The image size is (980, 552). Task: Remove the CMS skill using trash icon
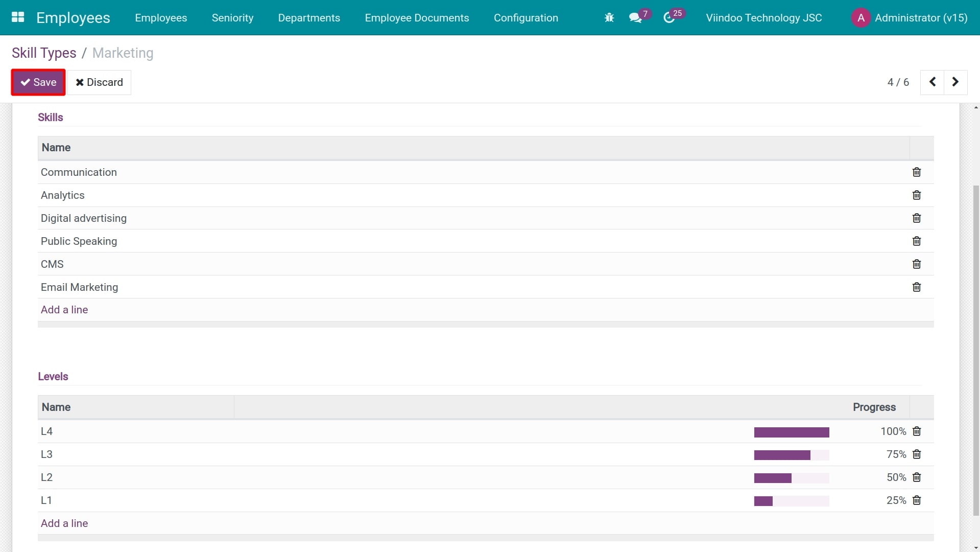click(x=916, y=264)
